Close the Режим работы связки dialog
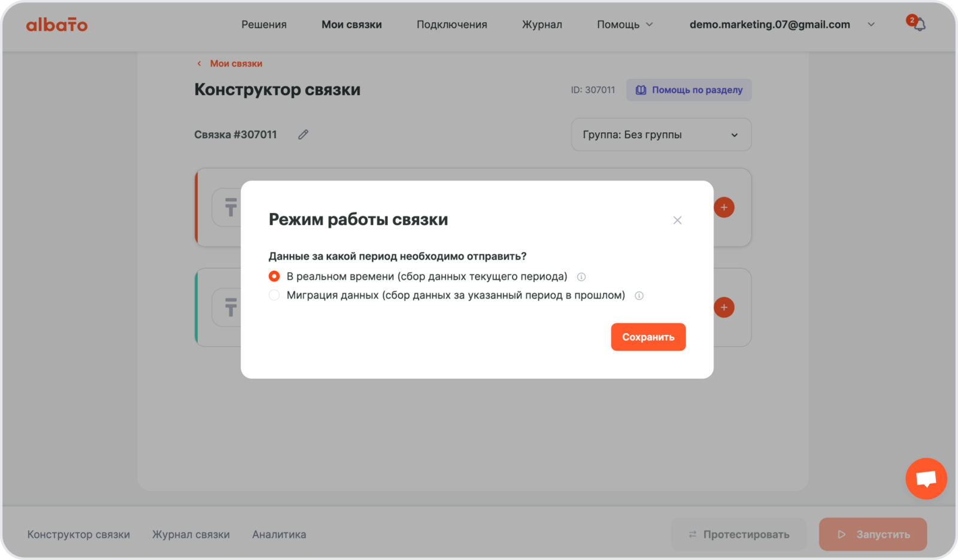This screenshot has height=560, width=958. tap(677, 220)
